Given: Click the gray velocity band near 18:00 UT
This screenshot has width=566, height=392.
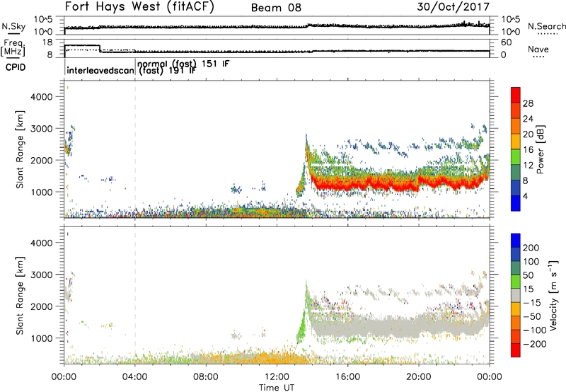Looking at the screenshot, I should click(x=383, y=325).
